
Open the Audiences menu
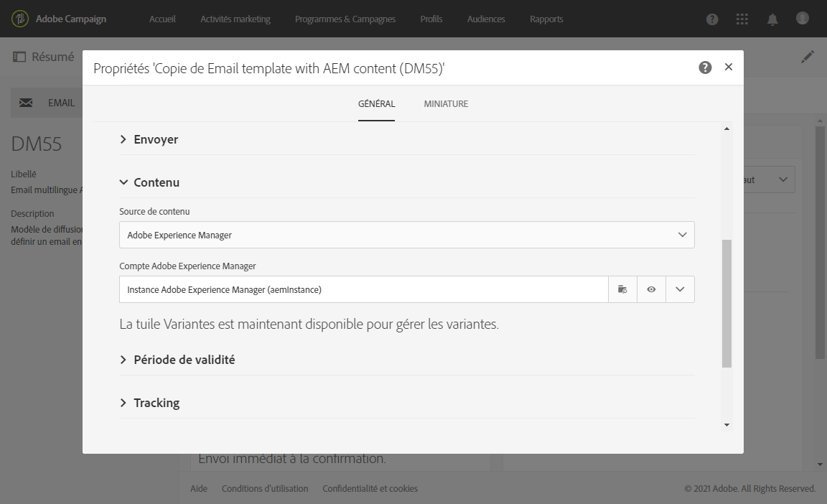pos(486,19)
